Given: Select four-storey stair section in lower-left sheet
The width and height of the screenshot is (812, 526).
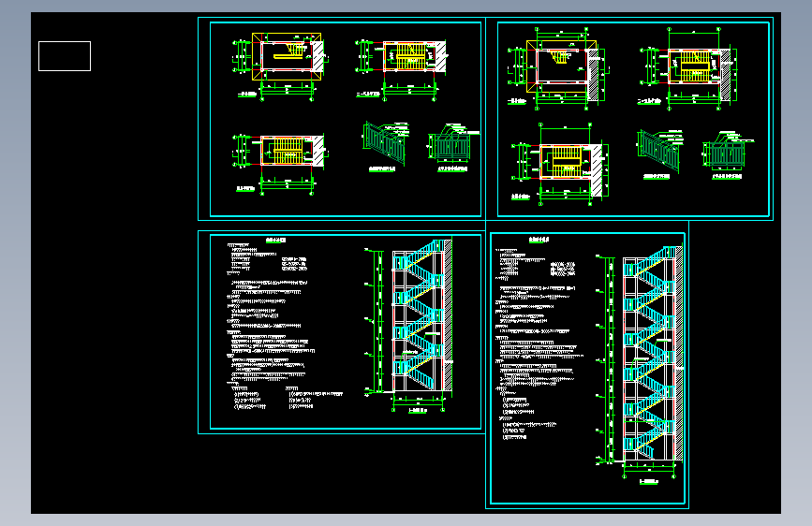Looking at the screenshot, I should (x=422, y=325).
